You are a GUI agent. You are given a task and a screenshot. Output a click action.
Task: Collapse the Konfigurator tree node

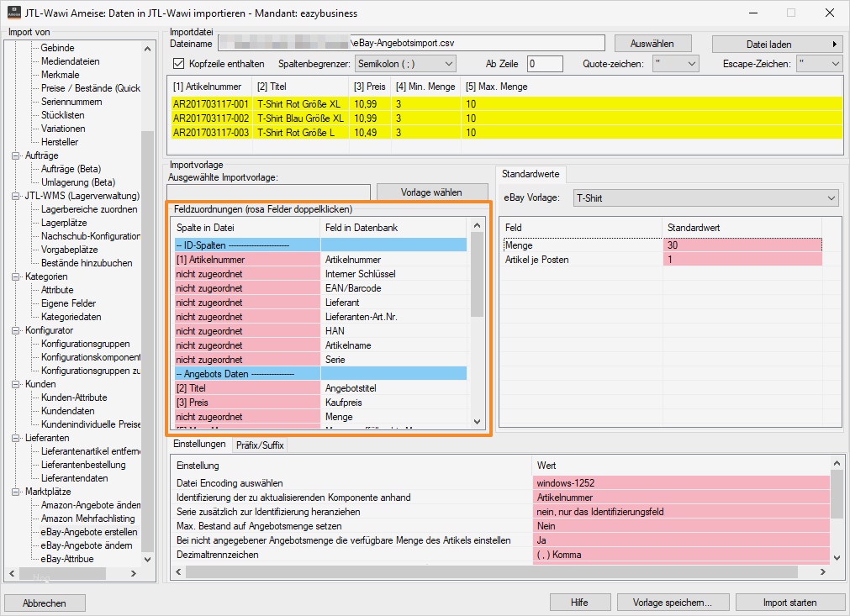pos(17,330)
